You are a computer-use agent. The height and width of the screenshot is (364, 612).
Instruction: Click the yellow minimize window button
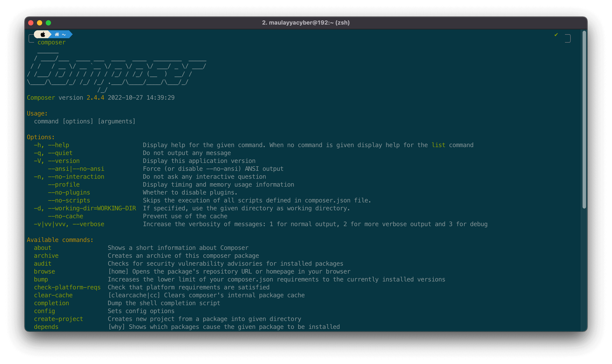pyautogui.click(x=40, y=23)
